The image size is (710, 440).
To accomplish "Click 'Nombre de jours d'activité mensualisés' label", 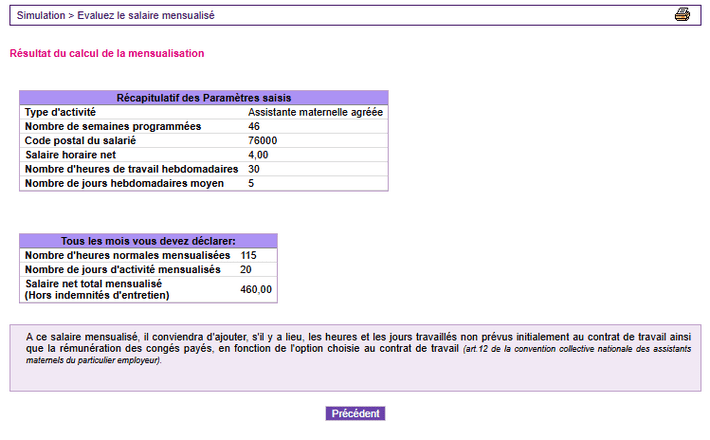I will click(122, 269).
